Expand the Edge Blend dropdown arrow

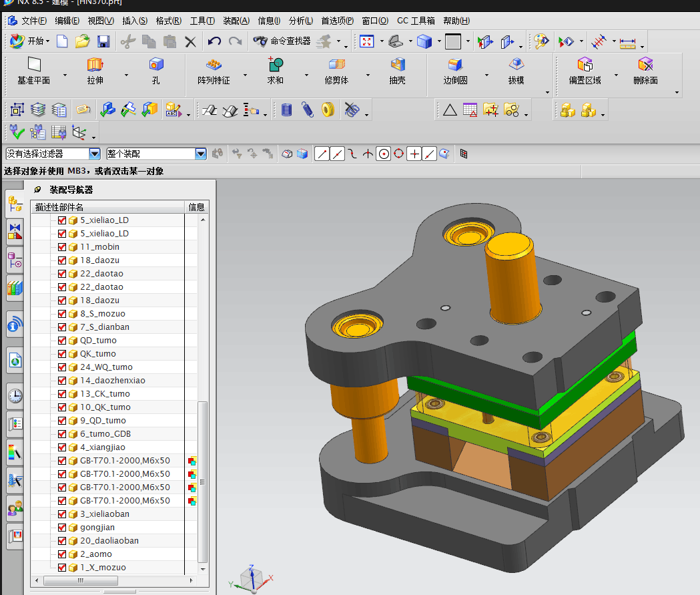[486, 75]
